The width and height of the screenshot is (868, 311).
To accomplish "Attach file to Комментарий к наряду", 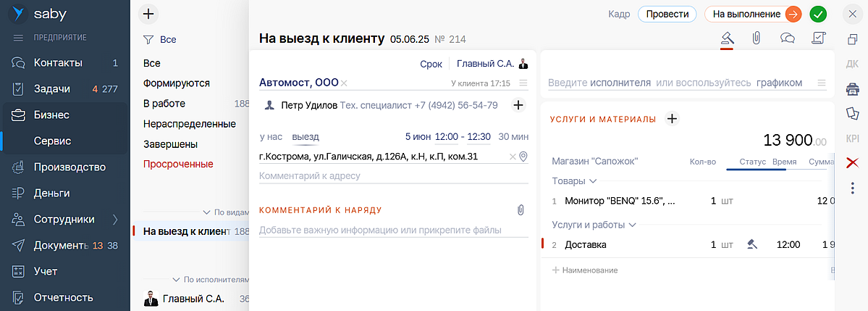I will pyautogui.click(x=520, y=210).
